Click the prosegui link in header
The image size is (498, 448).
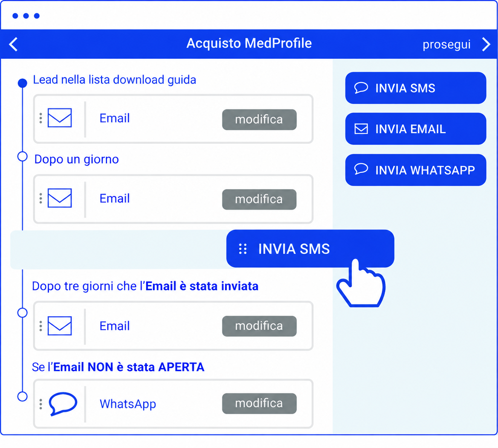446,45
